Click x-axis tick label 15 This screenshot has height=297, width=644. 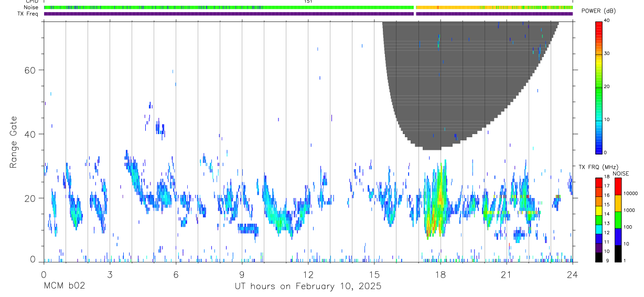pyautogui.click(x=374, y=274)
